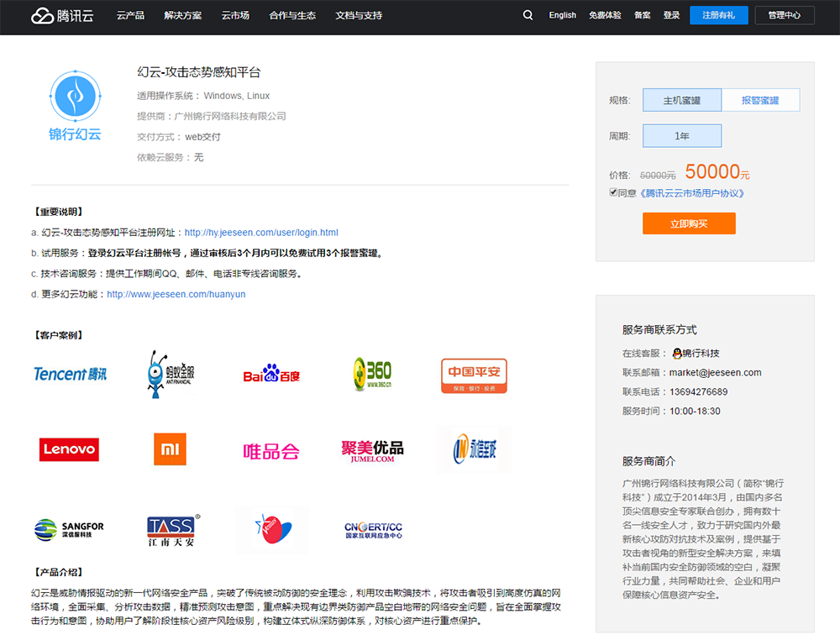840x640 pixels.
Task: Click the Windows, Linux operating system text
Action: (x=236, y=96)
